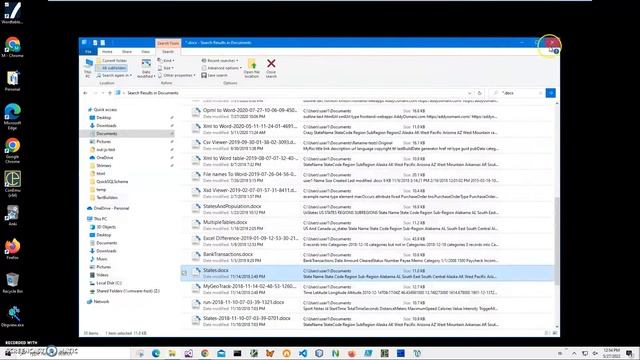Click the results list vertical scrollbar

pyautogui.click(x=557, y=241)
